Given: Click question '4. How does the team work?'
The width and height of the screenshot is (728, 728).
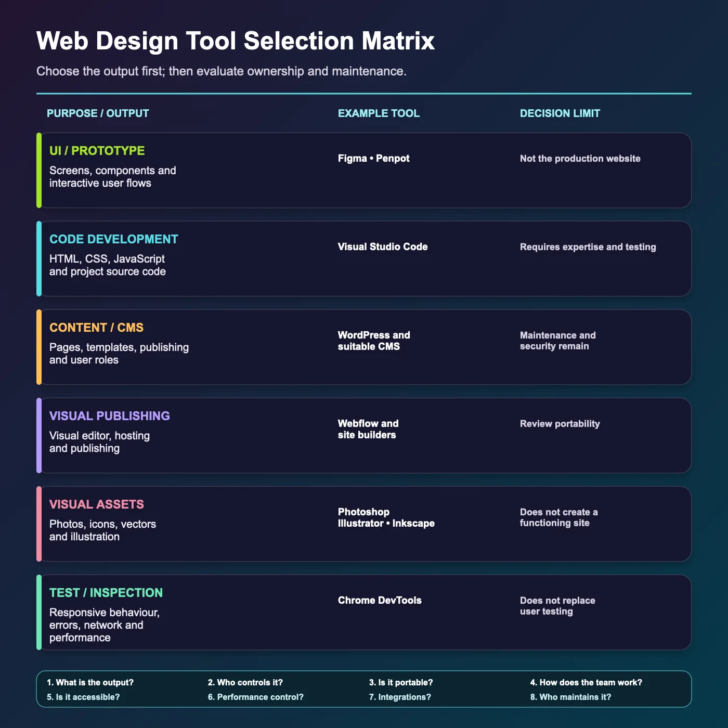Looking at the screenshot, I should 586,683.
